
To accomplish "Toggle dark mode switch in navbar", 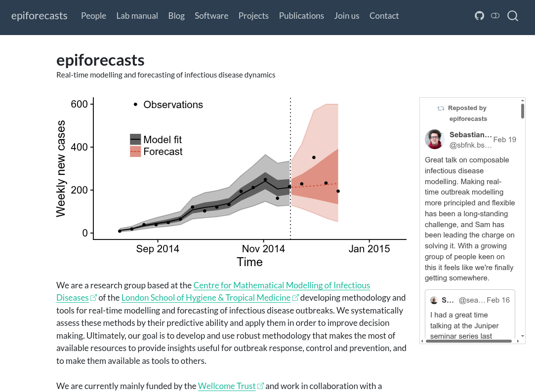I will (x=495, y=16).
